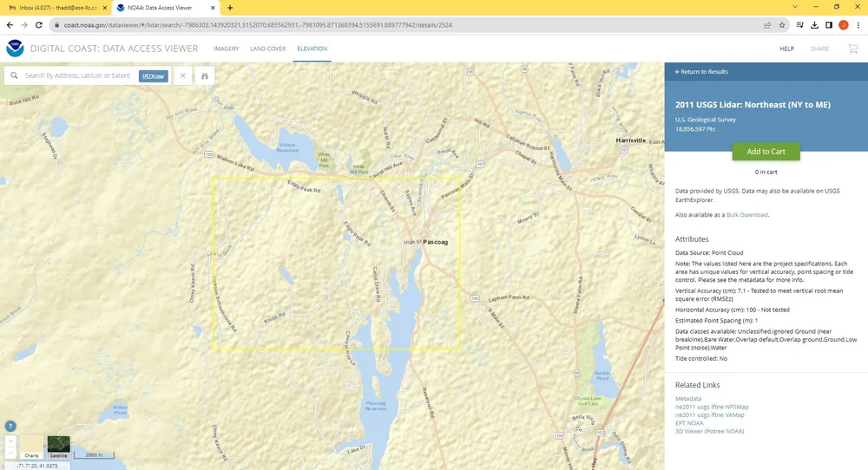Screen dimensions: 868x470
Task: Open the shopping cart icon
Action: tap(853, 49)
